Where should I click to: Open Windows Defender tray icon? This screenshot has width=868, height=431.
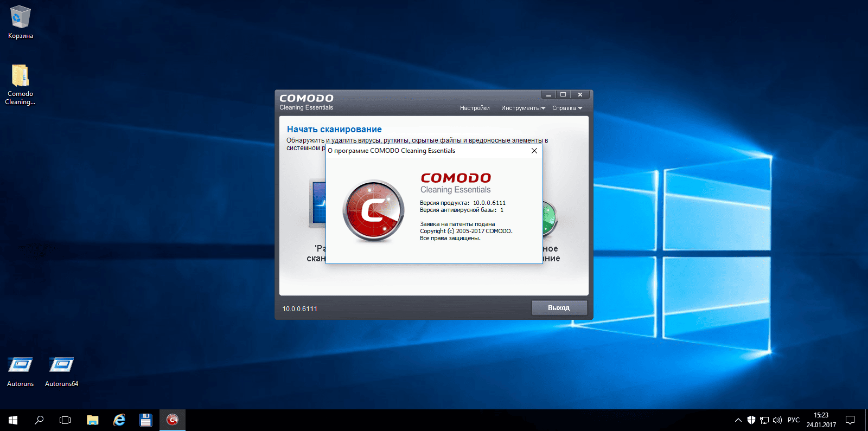pos(751,420)
